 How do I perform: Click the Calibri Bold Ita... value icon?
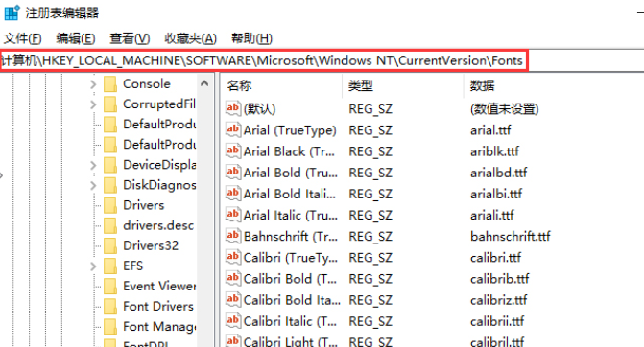[x=233, y=300]
